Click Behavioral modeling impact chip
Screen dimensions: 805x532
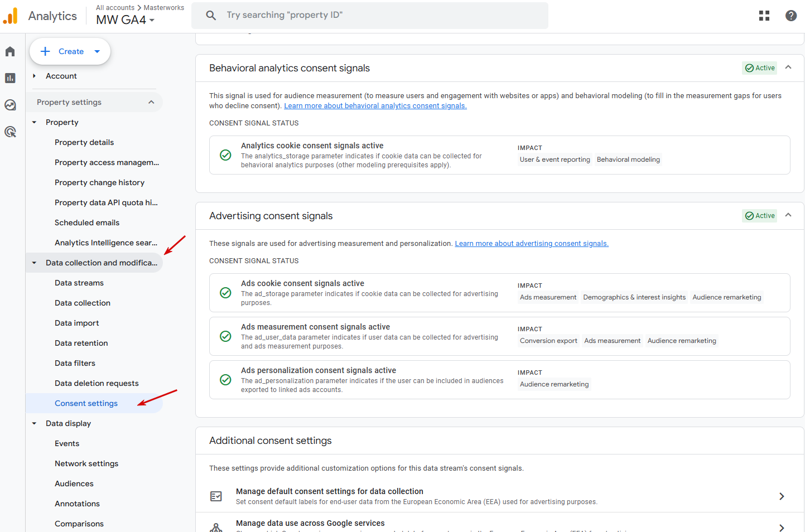[628, 159]
